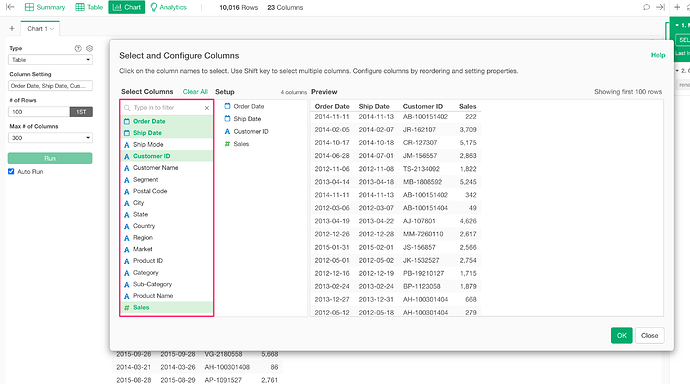The height and width of the screenshot is (384, 690).
Task: Collapse the right panel arrow icon
Action: 660,7
